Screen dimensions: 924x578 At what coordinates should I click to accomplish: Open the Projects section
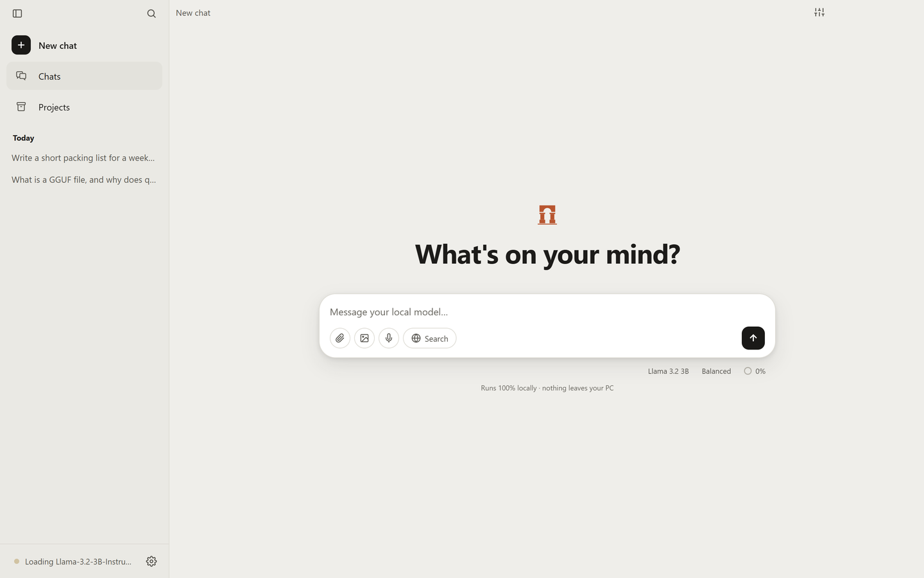point(84,107)
